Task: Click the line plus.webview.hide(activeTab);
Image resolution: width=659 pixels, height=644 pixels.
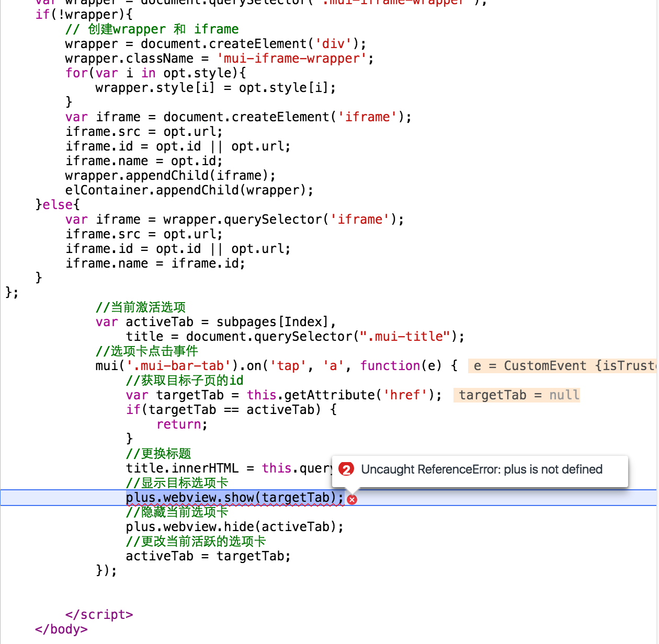Action: tap(235, 527)
